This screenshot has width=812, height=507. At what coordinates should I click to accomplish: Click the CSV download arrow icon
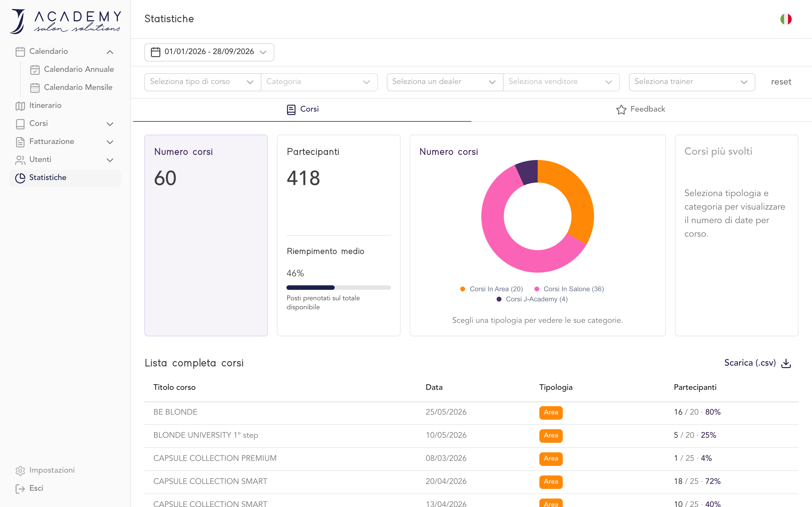(786, 363)
